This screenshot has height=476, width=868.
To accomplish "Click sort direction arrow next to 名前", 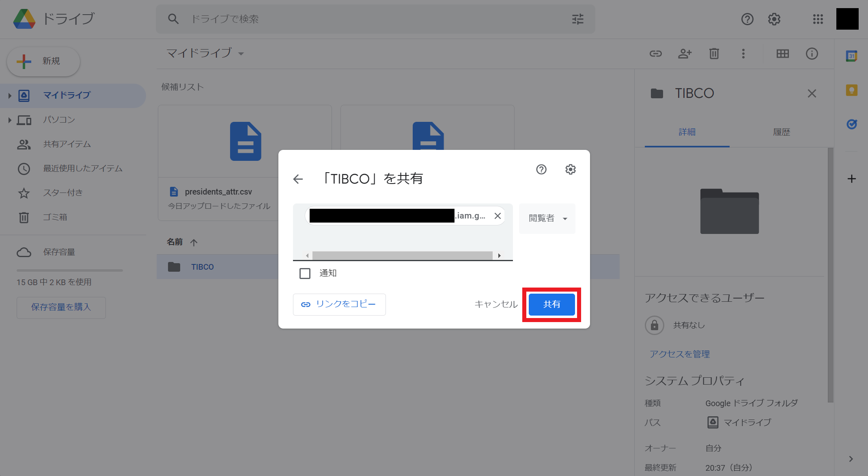I will click(194, 242).
